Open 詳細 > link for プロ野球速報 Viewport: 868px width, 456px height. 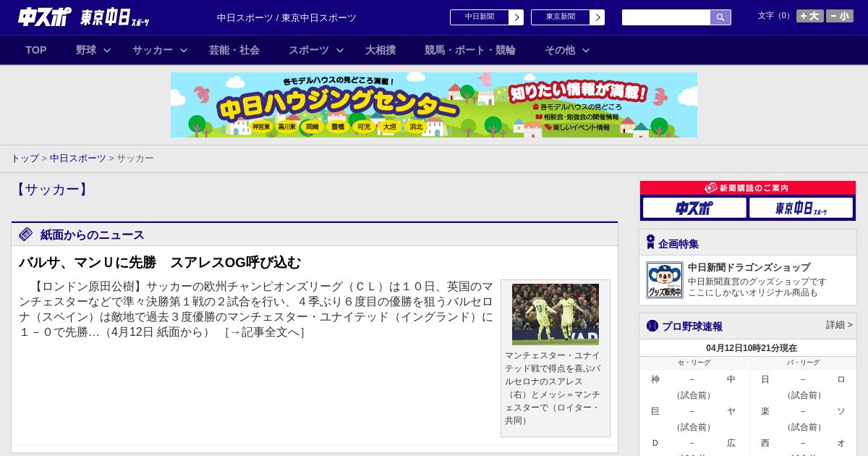(x=839, y=325)
